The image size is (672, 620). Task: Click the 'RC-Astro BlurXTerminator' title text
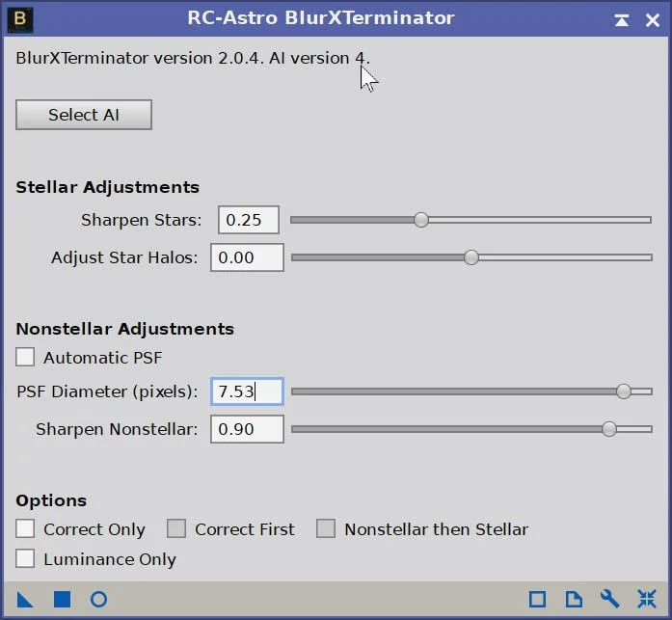click(320, 18)
